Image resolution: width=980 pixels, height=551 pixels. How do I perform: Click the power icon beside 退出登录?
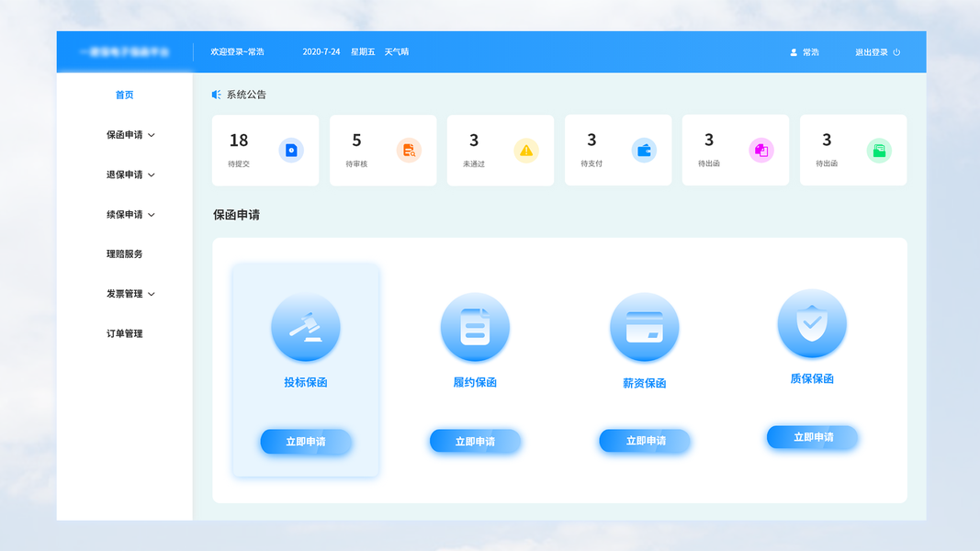896,52
